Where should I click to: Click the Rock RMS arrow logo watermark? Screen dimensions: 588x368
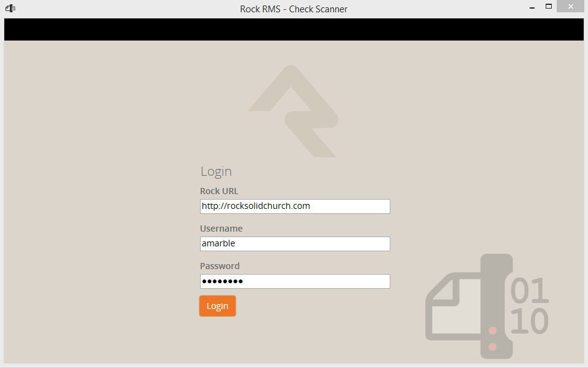pyautogui.click(x=293, y=112)
